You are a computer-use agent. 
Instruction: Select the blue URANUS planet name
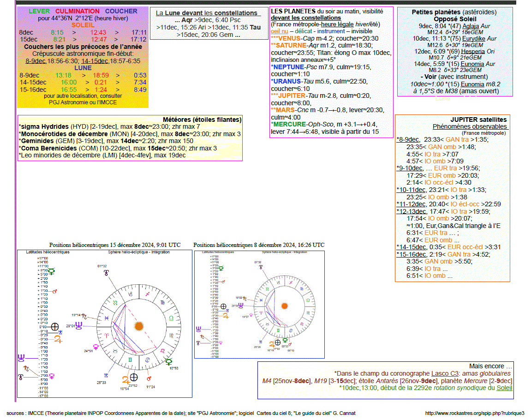click(x=287, y=81)
